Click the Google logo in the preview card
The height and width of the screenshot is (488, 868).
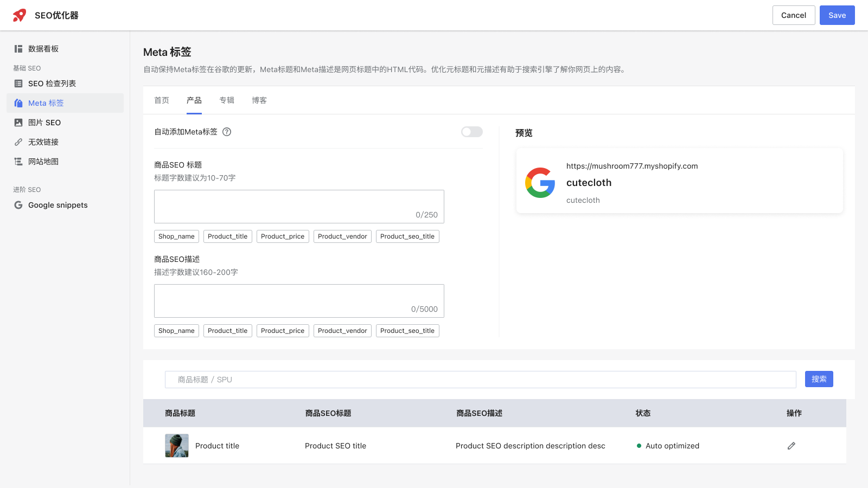click(x=540, y=183)
